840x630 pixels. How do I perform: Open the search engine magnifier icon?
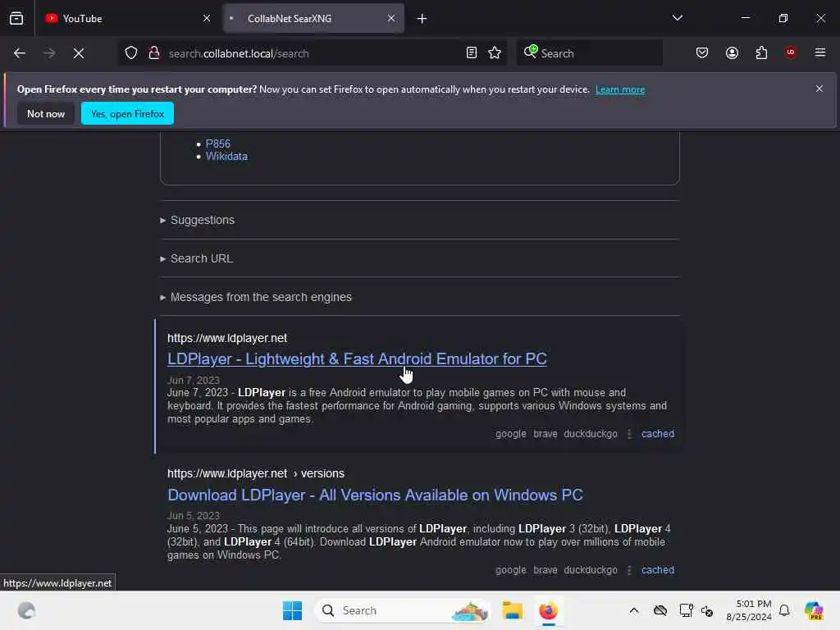point(531,52)
